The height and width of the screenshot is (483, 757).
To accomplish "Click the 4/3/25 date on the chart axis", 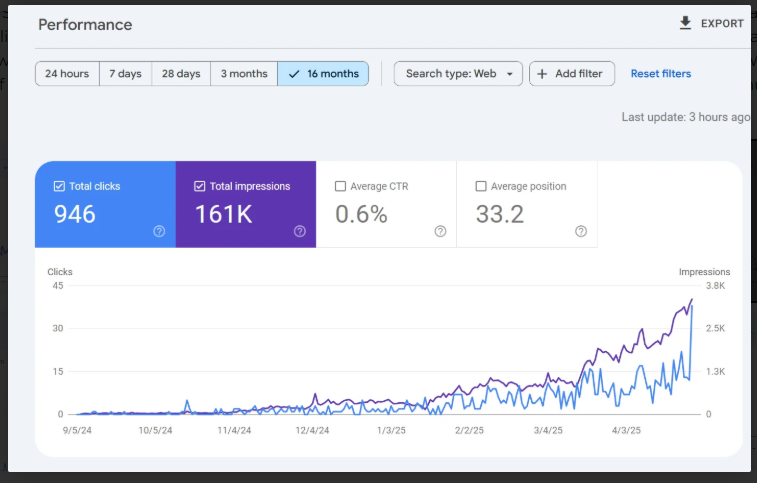I will (626, 430).
